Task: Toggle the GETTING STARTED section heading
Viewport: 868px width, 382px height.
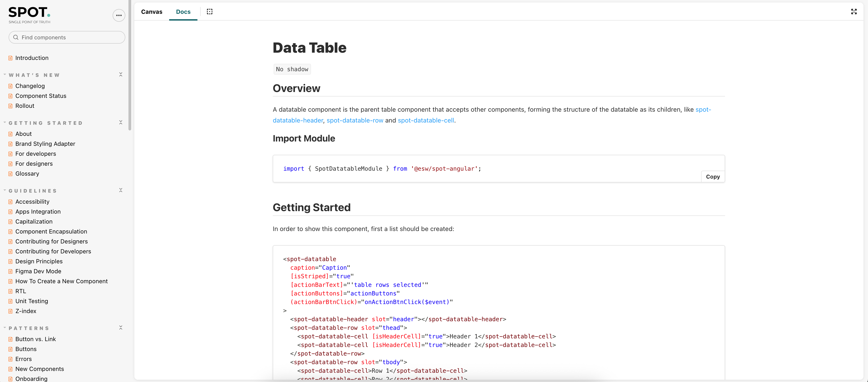Action: pyautogui.click(x=45, y=123)
